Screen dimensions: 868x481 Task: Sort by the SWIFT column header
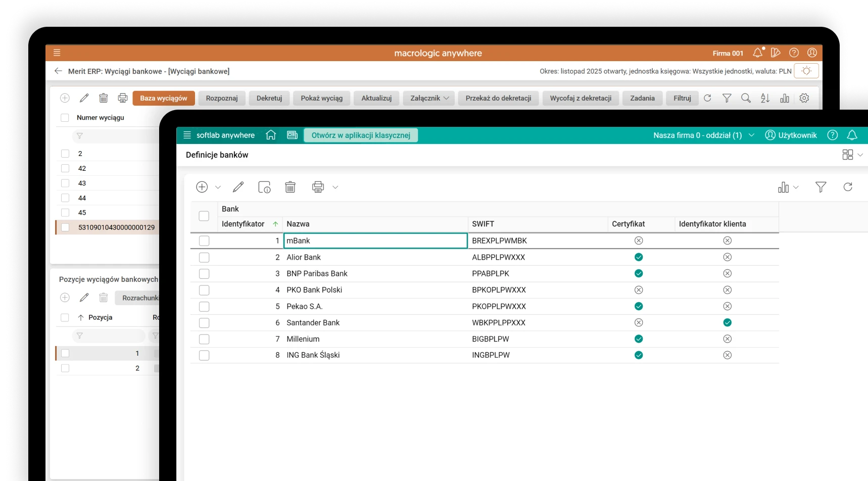(x=483, y=224)
